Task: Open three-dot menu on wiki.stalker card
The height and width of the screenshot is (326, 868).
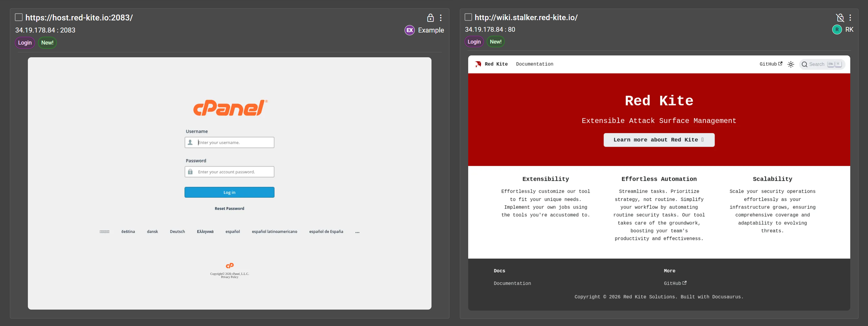Action: coord(850,18)
